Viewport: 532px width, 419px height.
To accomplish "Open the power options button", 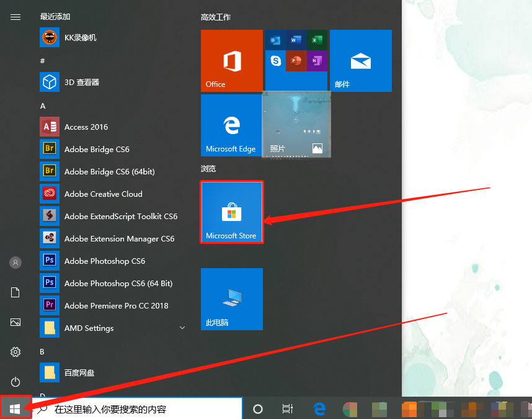I will [x=16, y=382].
